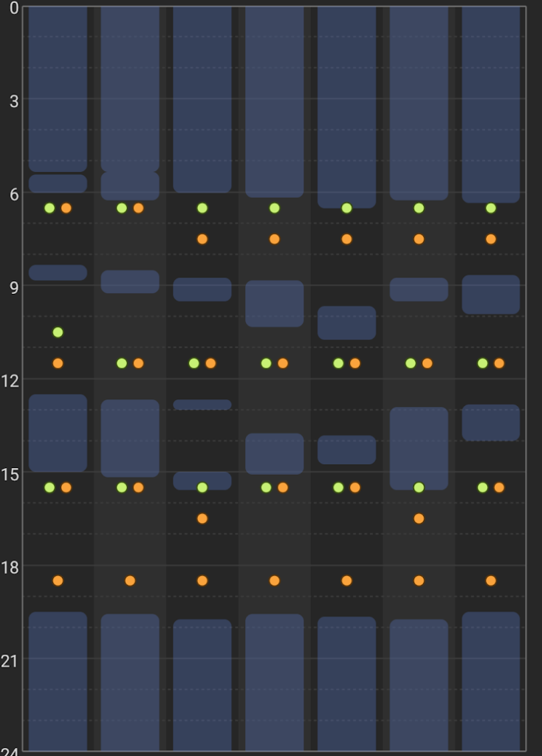Select seventh column block near hour 13
The image size is (542, 756).
pyautogui.click(x=491, y=422)
